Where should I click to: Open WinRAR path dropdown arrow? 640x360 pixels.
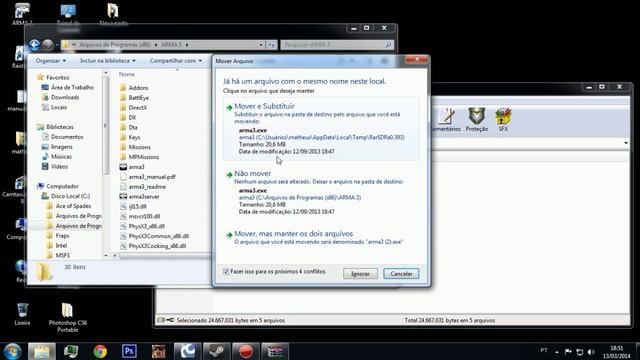click(626, 143)
